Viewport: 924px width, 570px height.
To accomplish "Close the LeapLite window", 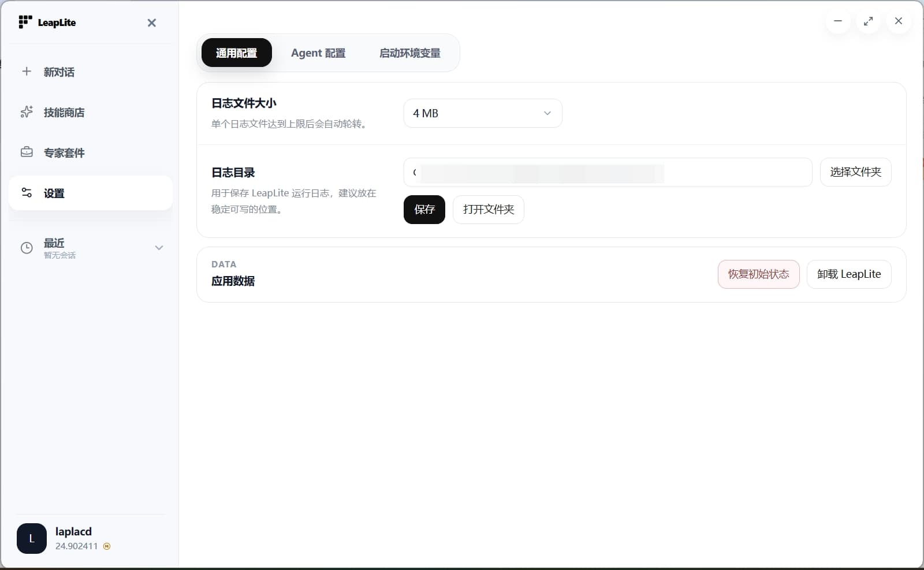I will [899, 21].
